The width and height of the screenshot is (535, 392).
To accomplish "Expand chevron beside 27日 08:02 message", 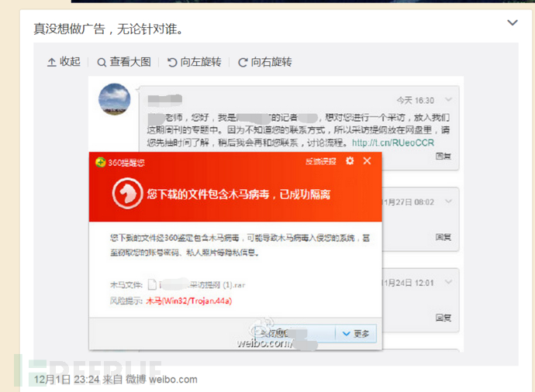I will point(448,201).
